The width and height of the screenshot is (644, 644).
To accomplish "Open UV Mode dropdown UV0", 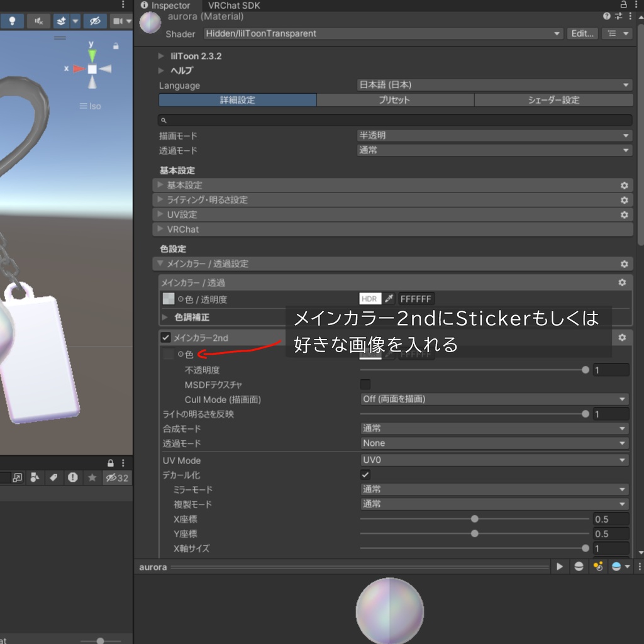I will pos(494,460).
